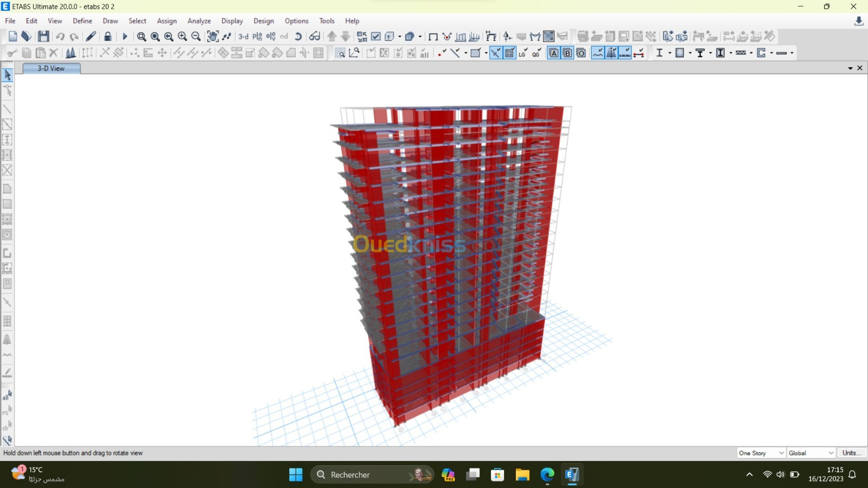This screenshot has height=488, width=868.
Task: Click the Save Model floppy disk icon
Action: pyautogui.click(x=43, y=36)
